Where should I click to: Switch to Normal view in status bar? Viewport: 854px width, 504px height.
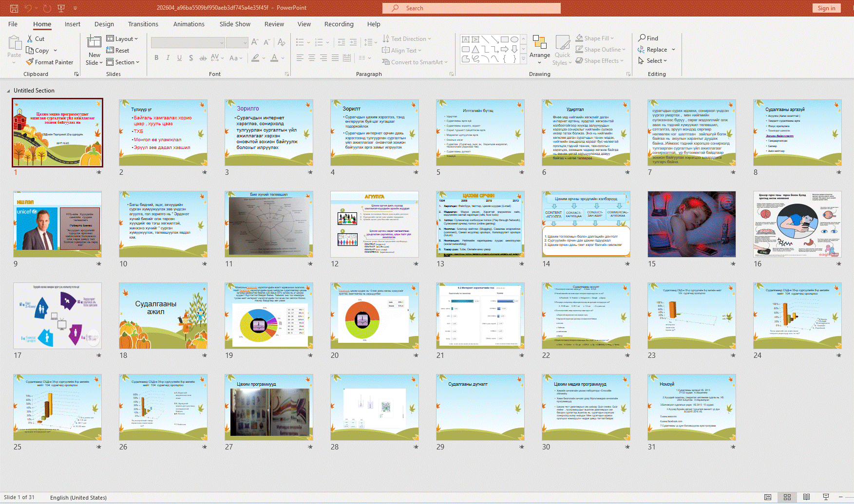[768, 497]
